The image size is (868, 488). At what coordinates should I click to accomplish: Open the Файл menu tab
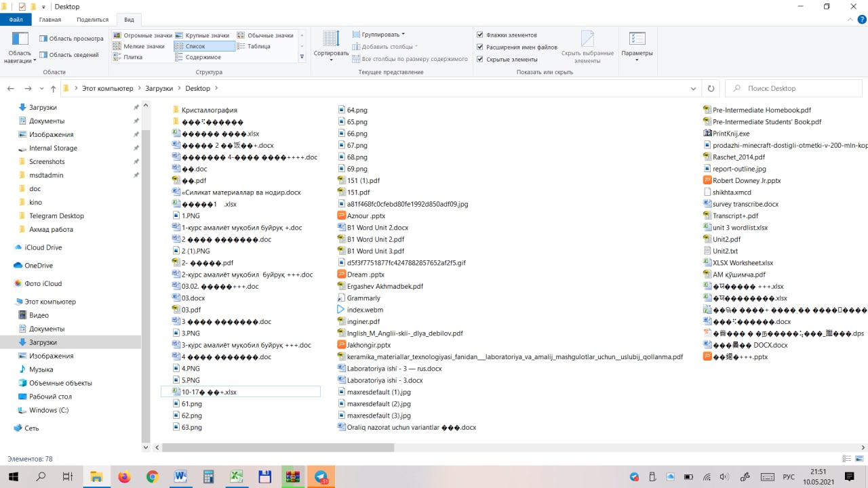16,20
